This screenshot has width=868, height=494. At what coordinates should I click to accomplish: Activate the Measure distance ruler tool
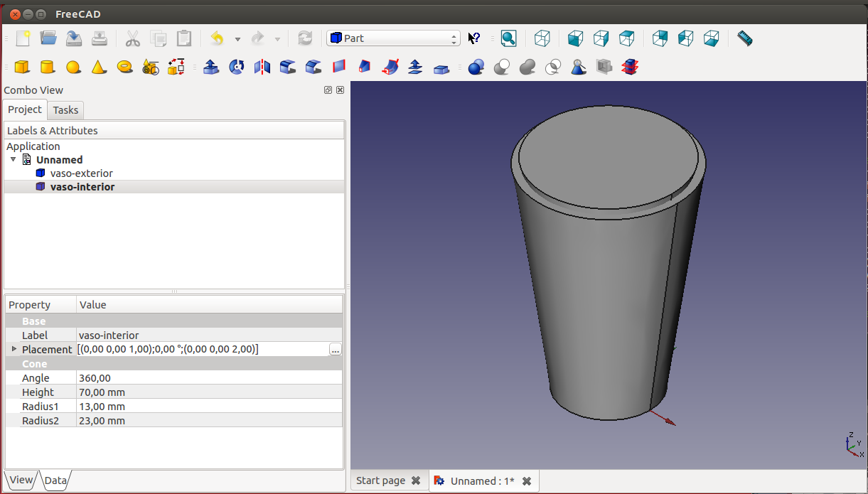click(x=744, y=38)
